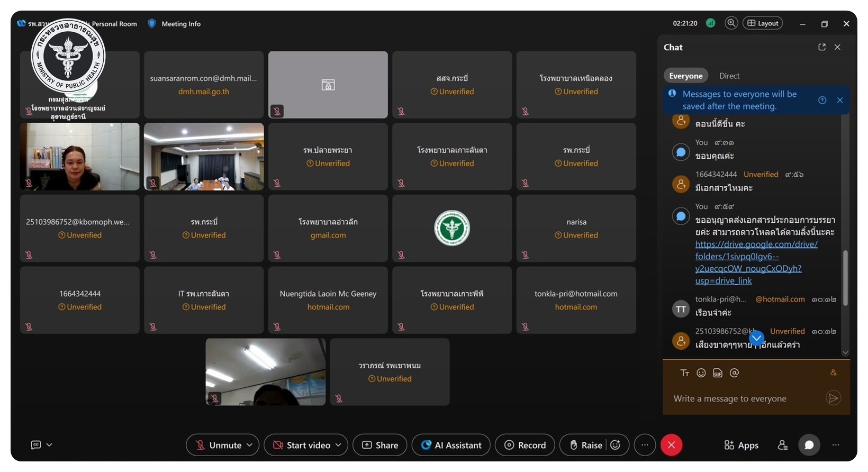The height and width of the screenshot is (472, 868).
Task: Start video with the camera button
Action: (x=302, y=445)
